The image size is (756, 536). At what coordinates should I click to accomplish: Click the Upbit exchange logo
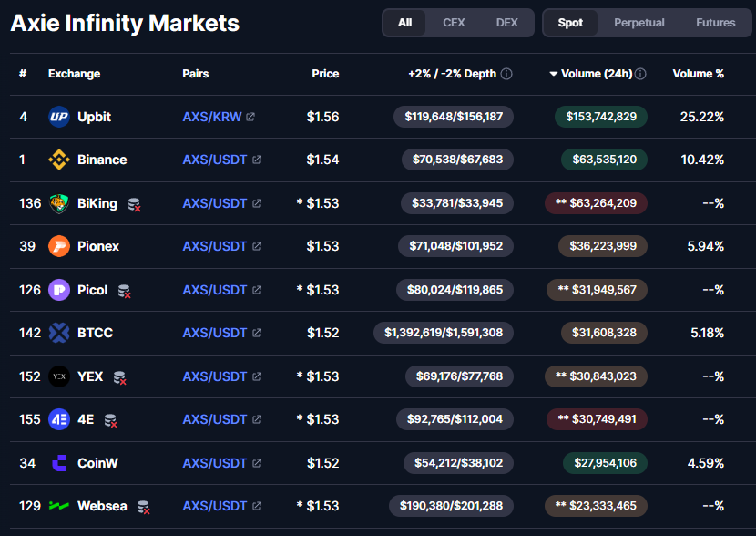(x=59, y=117)
